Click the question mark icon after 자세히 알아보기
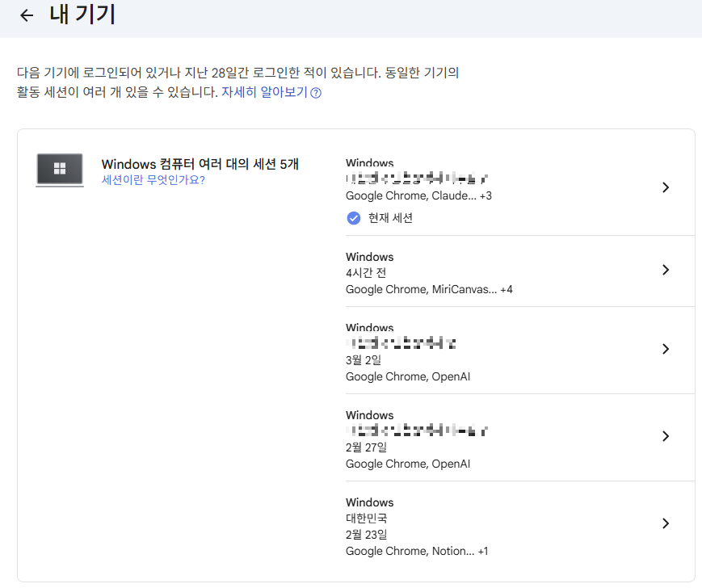The width and height of the screenshot is (702, 588). [316, 93]
